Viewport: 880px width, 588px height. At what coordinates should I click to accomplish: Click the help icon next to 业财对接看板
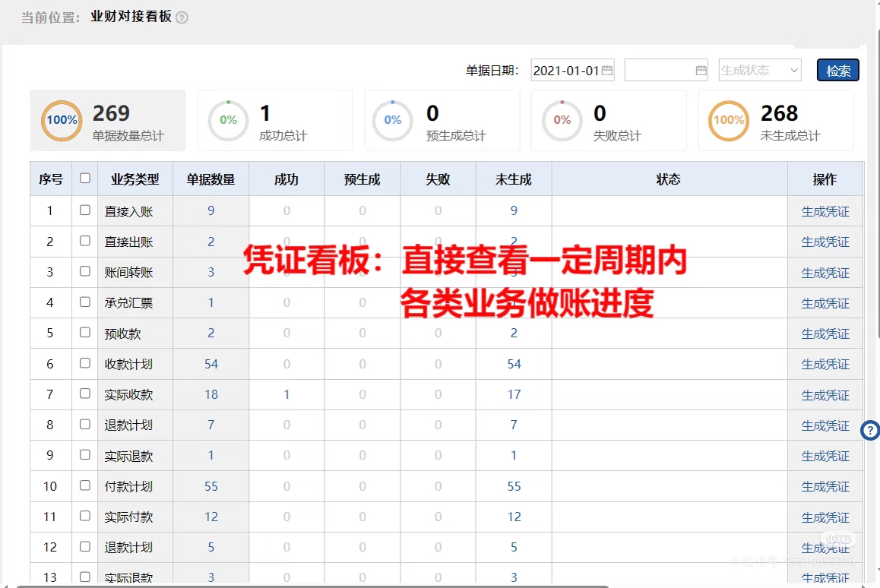(x=182, y=17)
